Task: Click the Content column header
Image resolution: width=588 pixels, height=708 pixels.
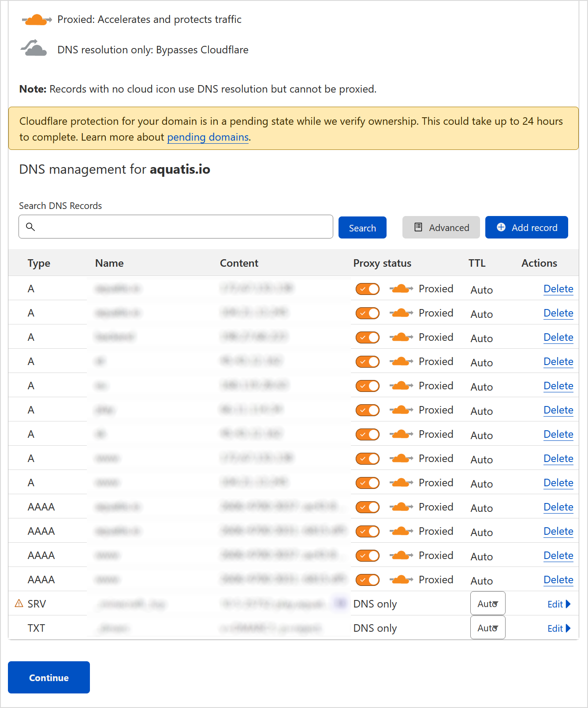Action: (239, 263)
